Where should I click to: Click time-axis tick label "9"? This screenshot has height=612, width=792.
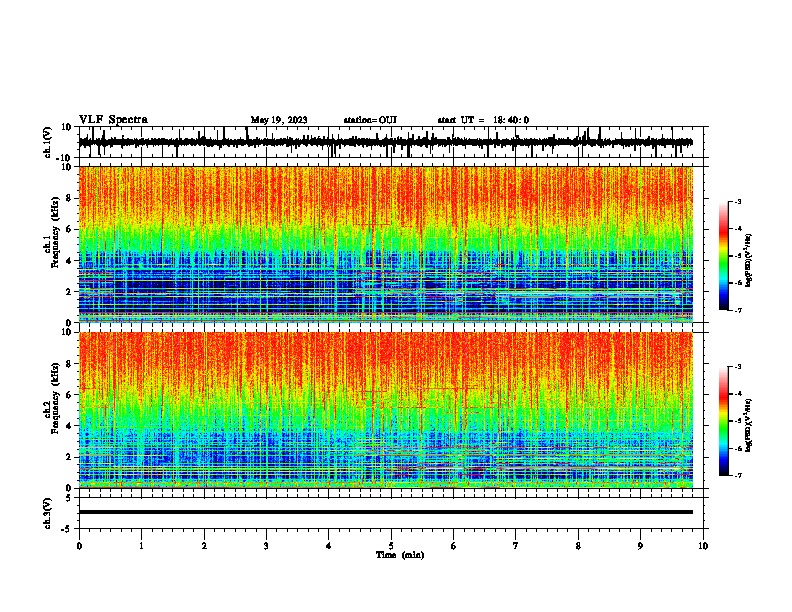tap(640, 546)
